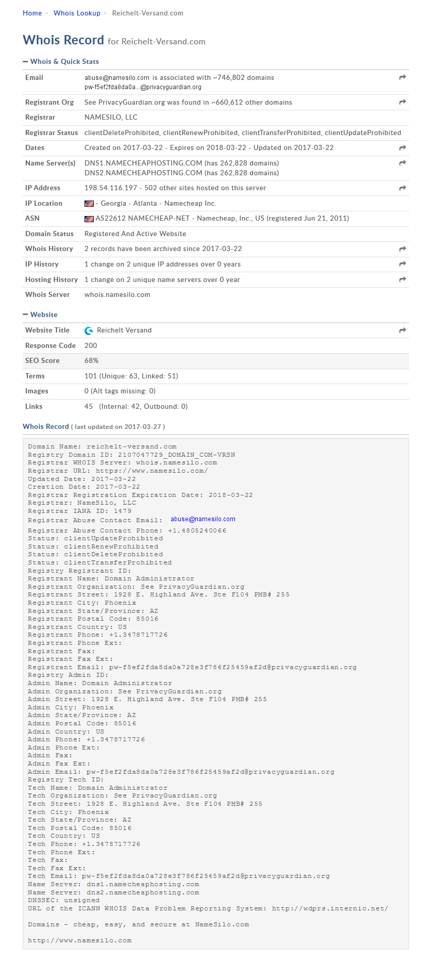Open Whois Lookup breadcrumb link
The height and width of the screenshot is (980, 423).
77,13
